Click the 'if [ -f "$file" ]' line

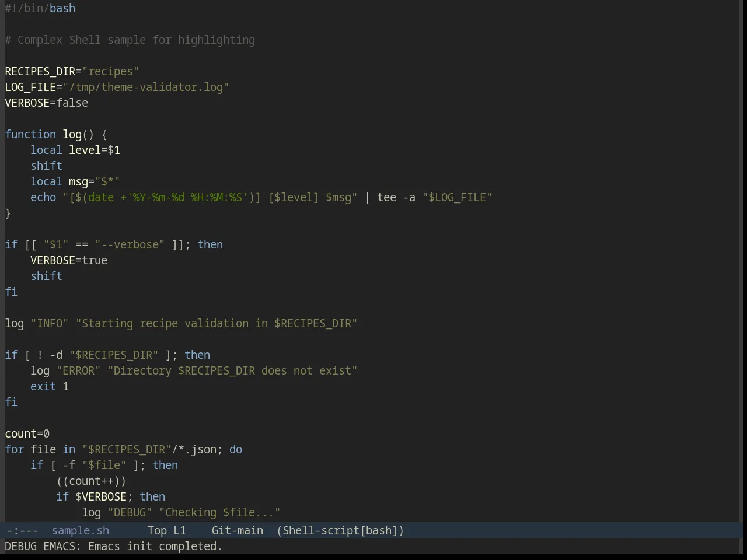click(104, 465)
